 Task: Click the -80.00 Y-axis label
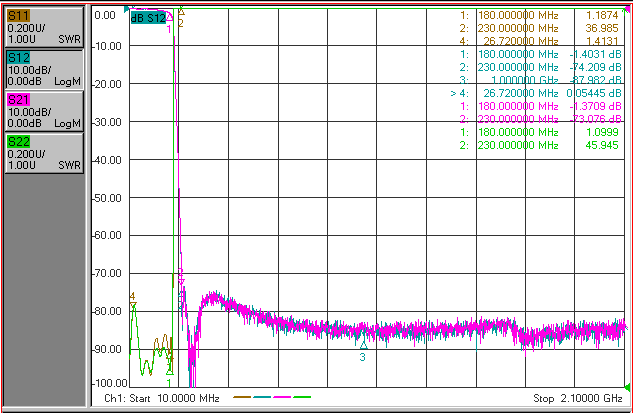(107, 311)
